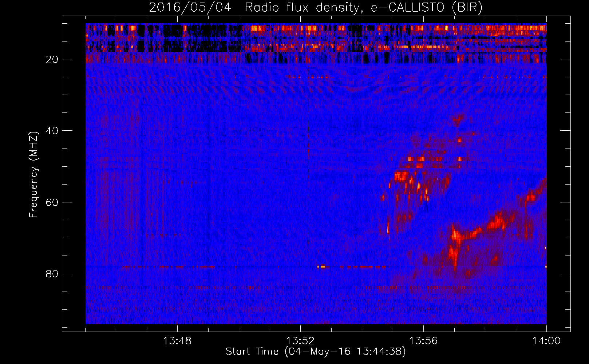Click the 13:48 time tick label
The image size is (589, 364).
click(x=177, y=341)
